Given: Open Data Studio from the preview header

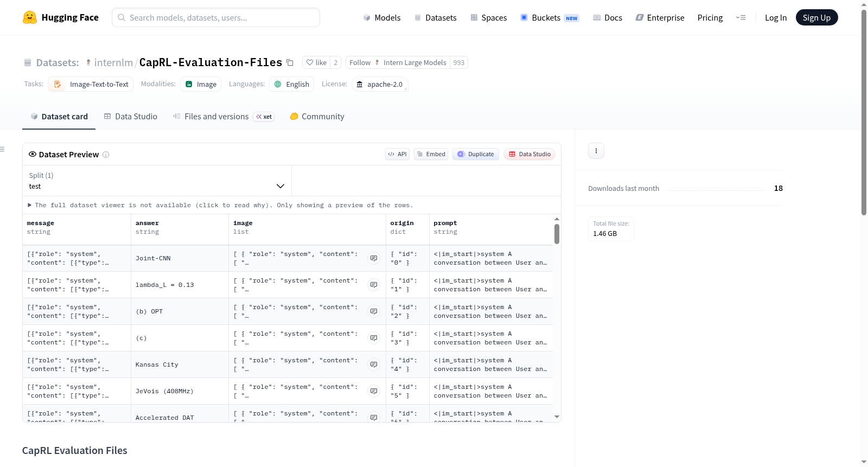Looking at the screenshot, I should click(x=529, y=154).
